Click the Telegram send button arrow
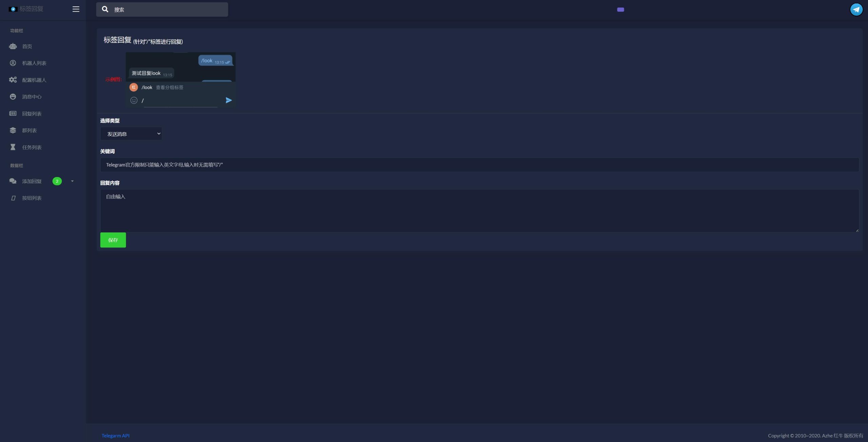 click(x=228, y=100)
